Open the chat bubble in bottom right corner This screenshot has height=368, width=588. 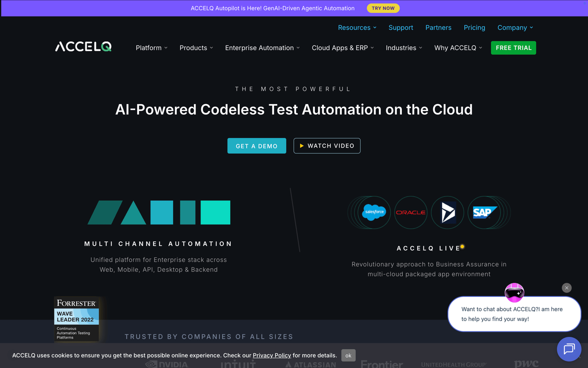pos(569,349)
